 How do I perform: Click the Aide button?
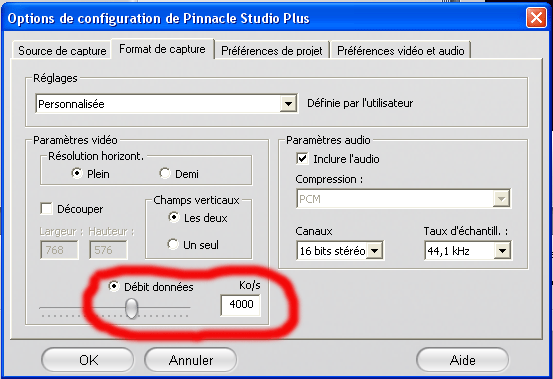[462, 360]
